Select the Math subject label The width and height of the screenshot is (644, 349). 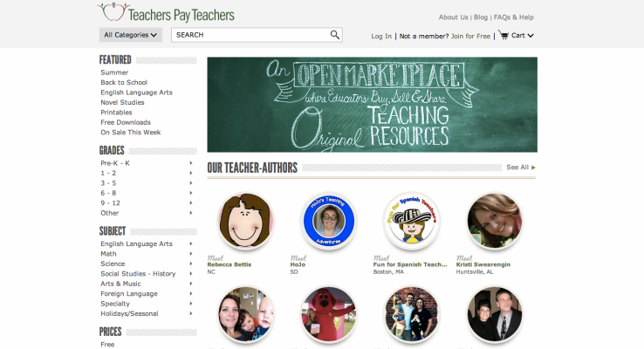(108, 254)
